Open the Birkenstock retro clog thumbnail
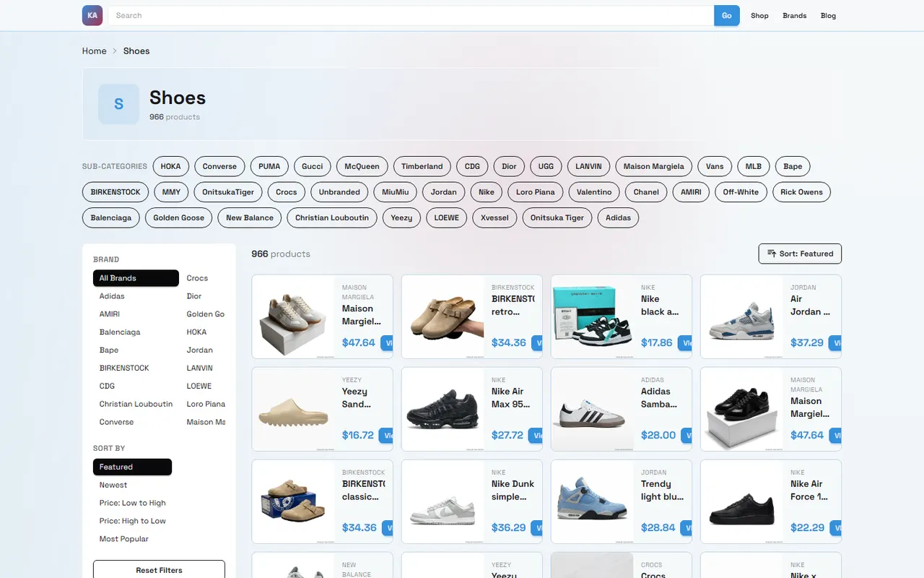The height and width of the screenshot is (578, 924). [443, 316]
